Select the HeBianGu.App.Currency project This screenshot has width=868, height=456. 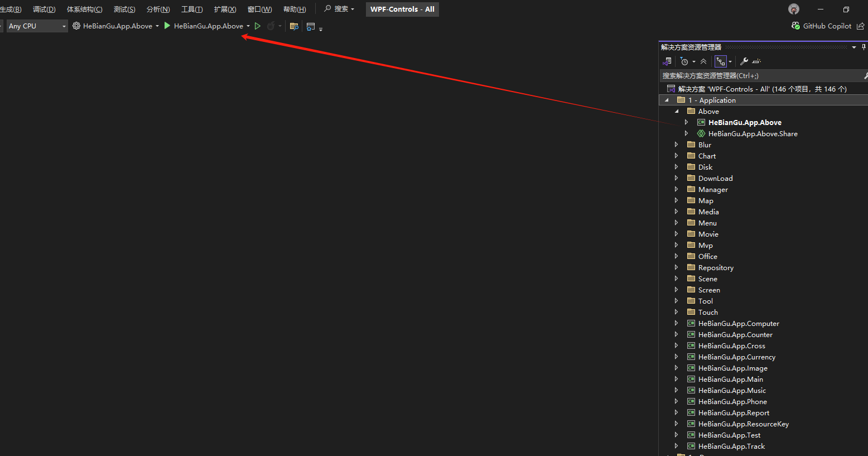[x=737, y=357]
